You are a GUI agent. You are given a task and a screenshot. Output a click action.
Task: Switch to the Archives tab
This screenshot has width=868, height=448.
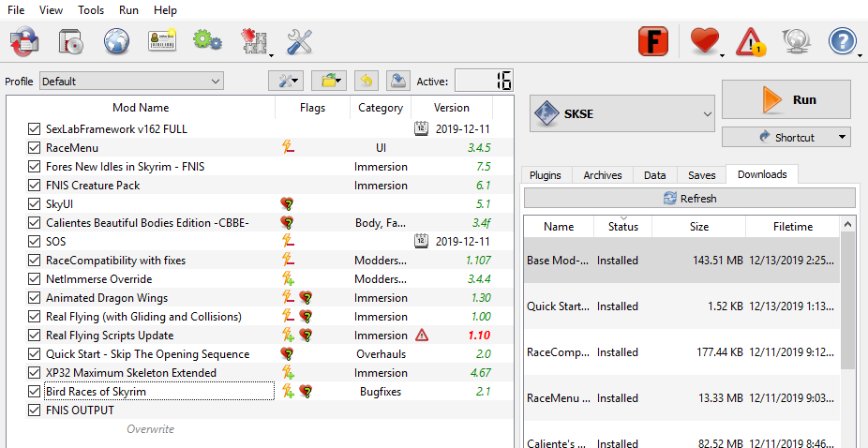(603, 175)
